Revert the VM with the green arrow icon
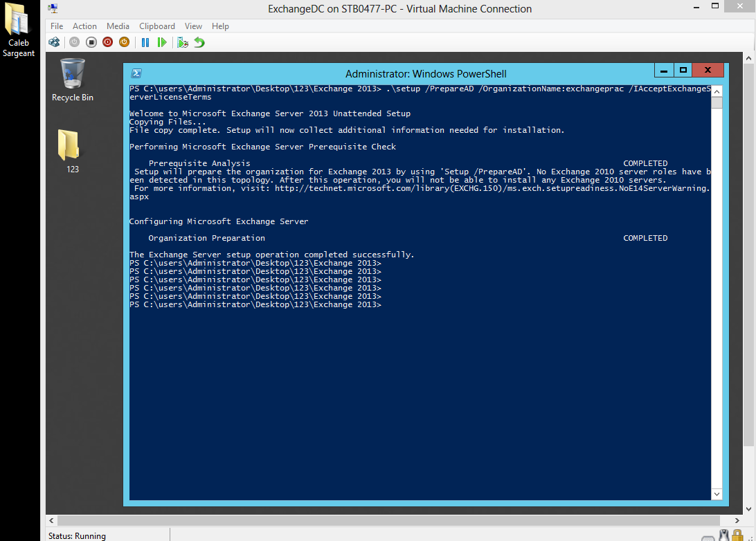Screen dimensions: 756x541 (x=199, y=42)
